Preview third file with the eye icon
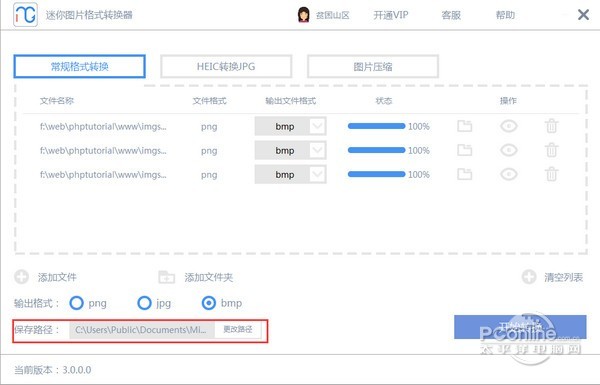This screenshot has width=600, height=385. coord(509,174)
